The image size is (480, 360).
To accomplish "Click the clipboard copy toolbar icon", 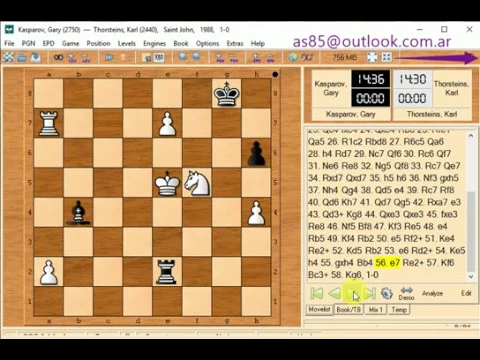I will pos(146,58).
